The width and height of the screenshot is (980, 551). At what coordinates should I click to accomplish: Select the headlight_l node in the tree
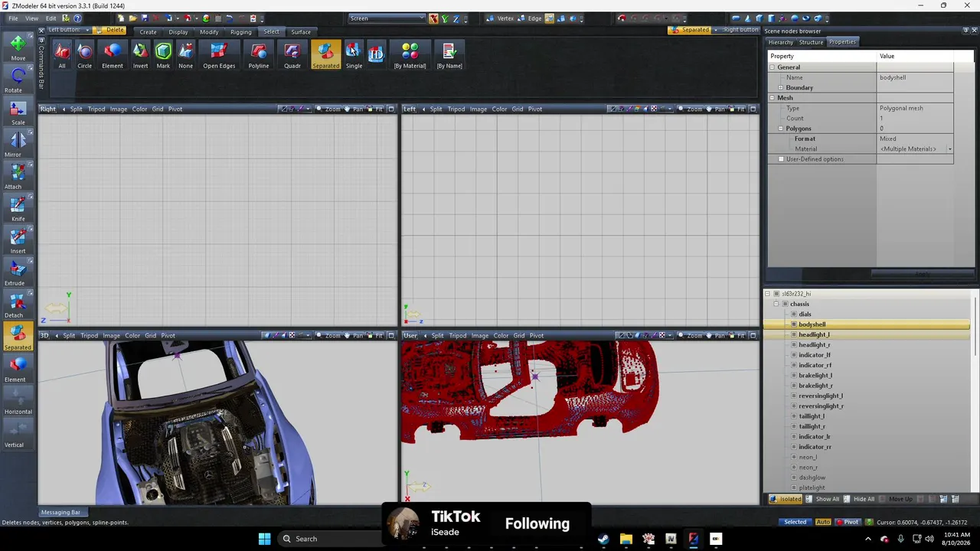(814, 334)
